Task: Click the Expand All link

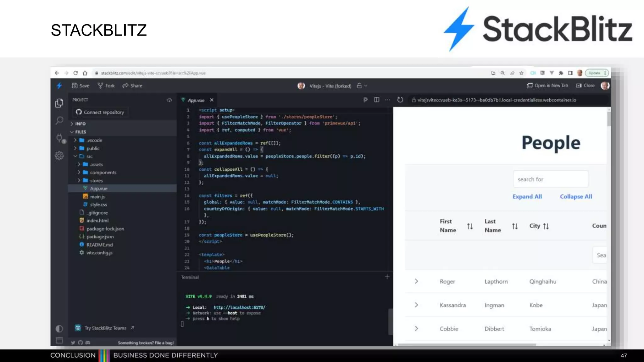Action: [x=527, y=196]
